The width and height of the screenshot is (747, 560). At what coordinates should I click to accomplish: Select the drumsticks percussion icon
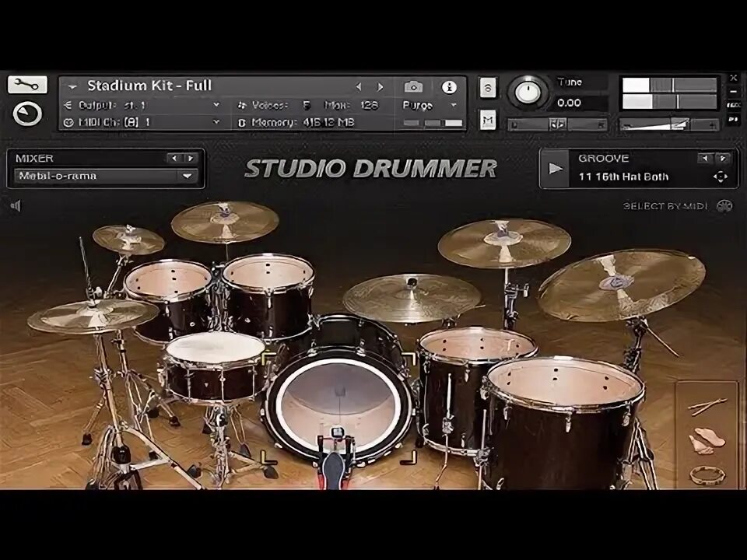click(707, 406)
